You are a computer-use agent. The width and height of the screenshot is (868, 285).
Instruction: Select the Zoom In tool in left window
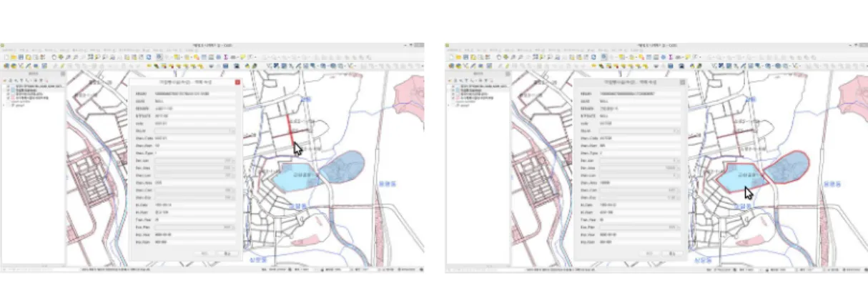coord(68,57)
